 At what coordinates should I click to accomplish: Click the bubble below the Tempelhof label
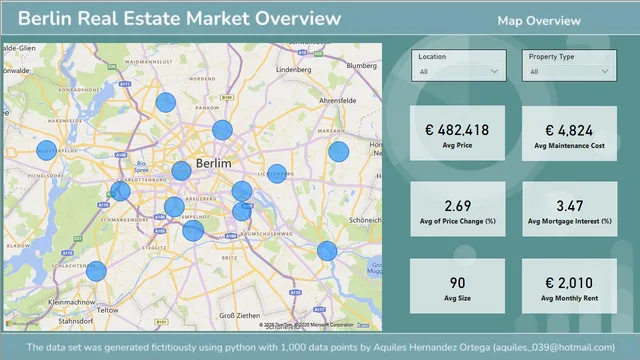(193, 231)
